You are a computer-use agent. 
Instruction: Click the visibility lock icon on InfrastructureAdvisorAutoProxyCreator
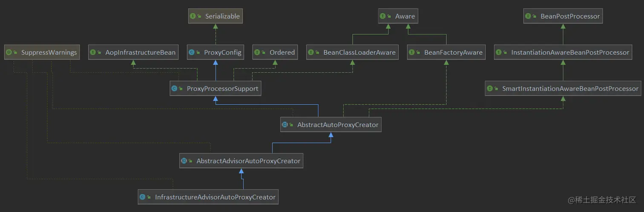click(x=149, y=197)
